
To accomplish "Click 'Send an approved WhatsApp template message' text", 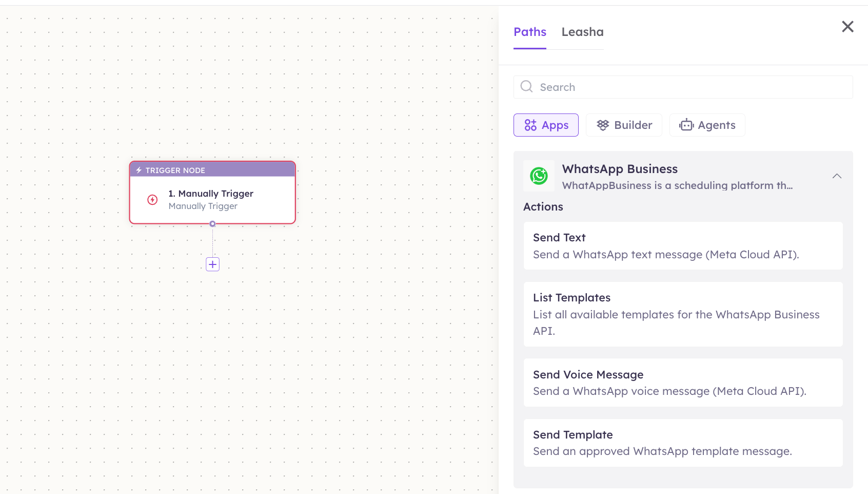I will click(x=662, y=451).
